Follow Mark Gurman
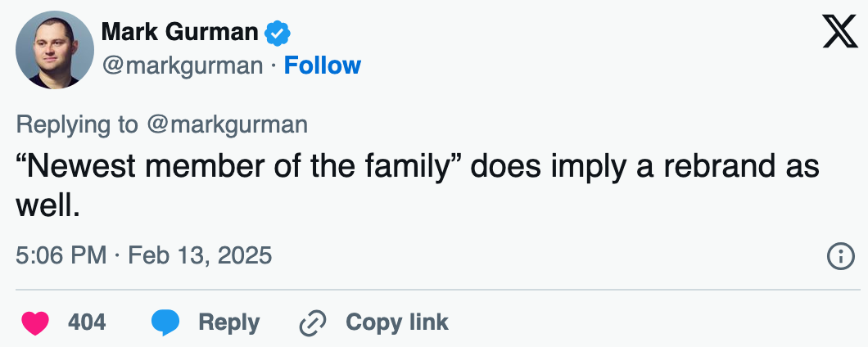 point(322,65)
